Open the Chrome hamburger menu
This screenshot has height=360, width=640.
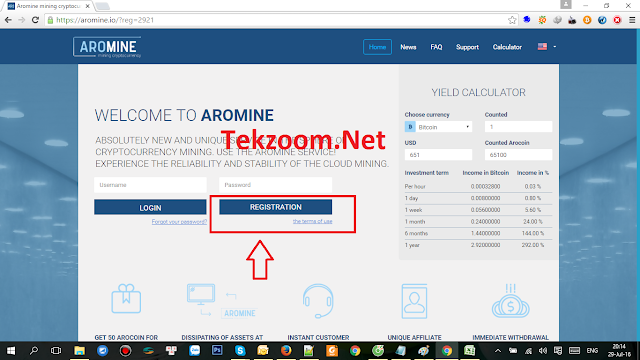pos(632,20)
